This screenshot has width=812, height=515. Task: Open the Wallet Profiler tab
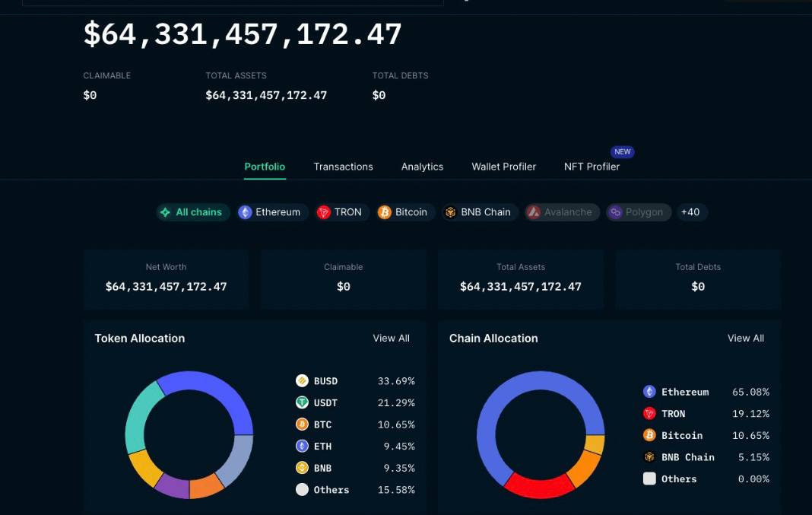pyautogui.click(x=504, y=167)
